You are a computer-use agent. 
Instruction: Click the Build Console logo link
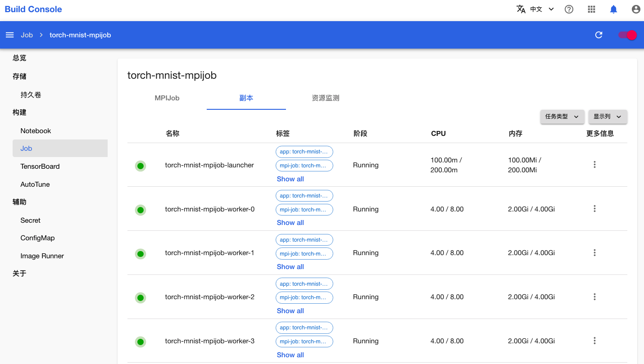[33, 9]
